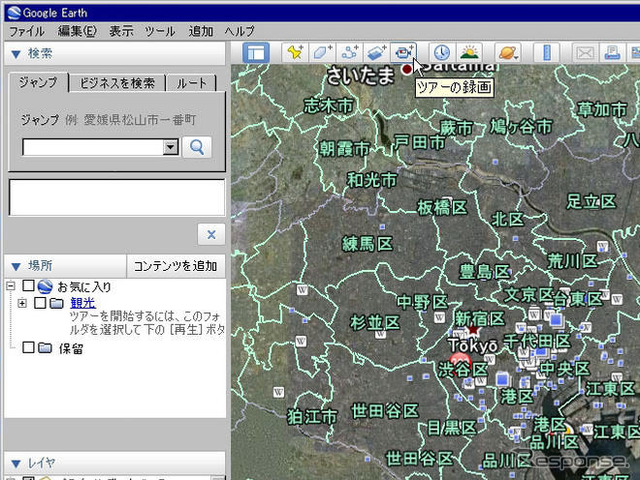Image resolution: width=640 pixels, height=480 pixels.
Task: Collapse the レイヤ panel triangle
Action: point(16,464)
